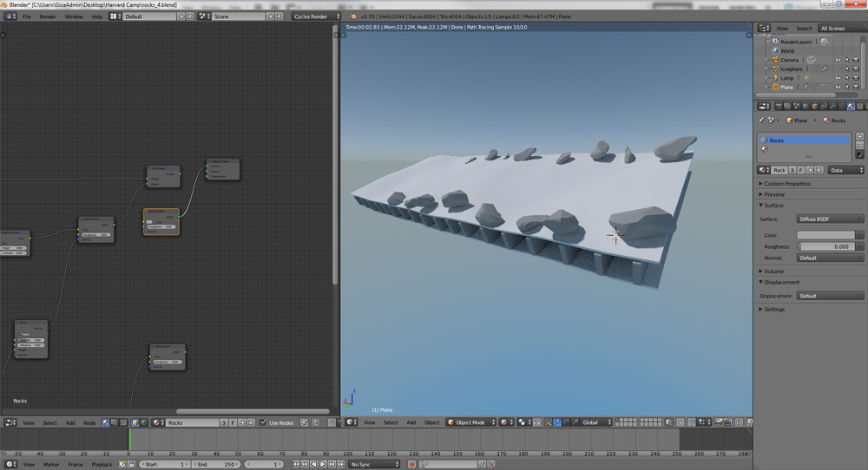Toggle renderability of Lamp in outliner
The width and height of the screenshot is (868, 470).
856,78
